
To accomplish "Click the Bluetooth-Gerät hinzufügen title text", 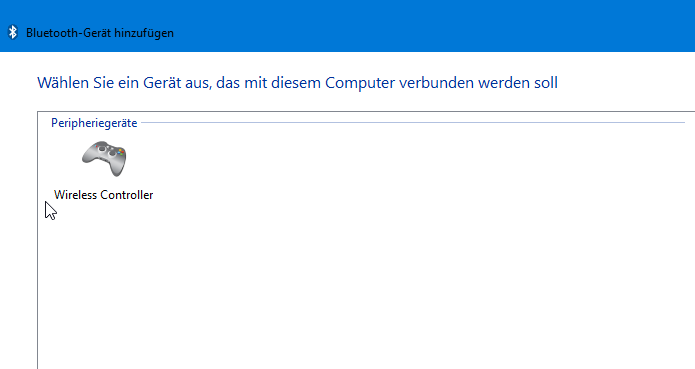I will [100, 33].
